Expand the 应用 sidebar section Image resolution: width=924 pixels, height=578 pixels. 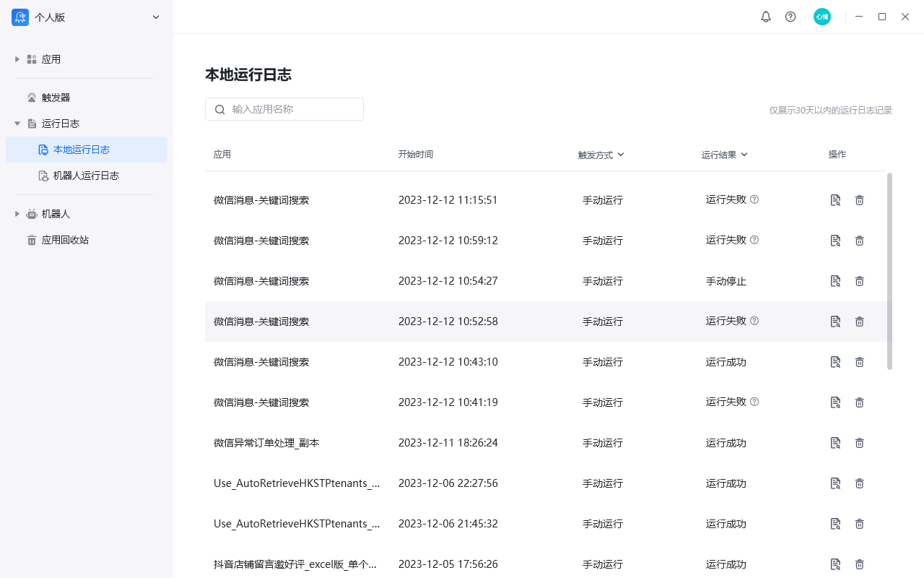[x=17, y=59]
